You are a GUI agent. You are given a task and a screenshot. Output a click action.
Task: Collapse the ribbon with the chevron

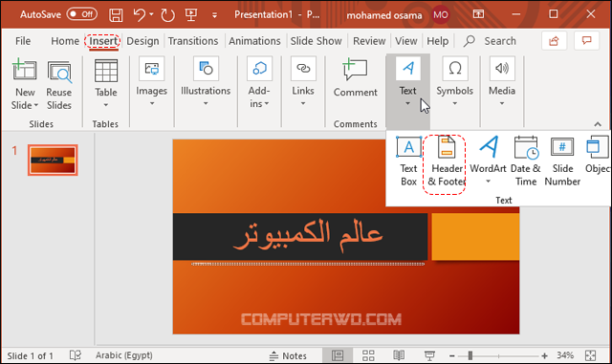598,124
